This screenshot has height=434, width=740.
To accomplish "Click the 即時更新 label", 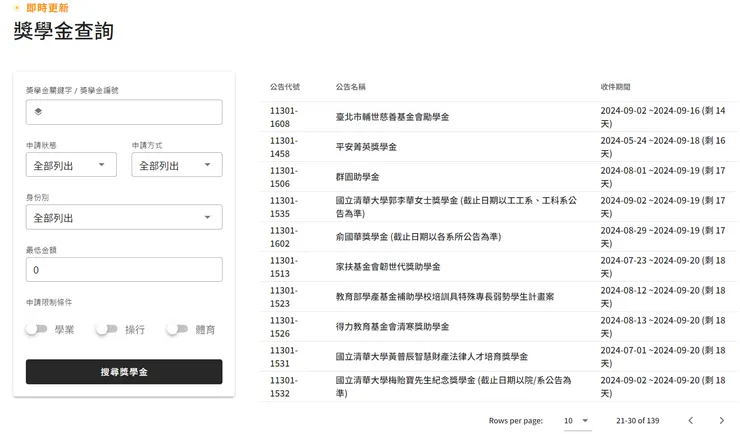I will [47, 8].
